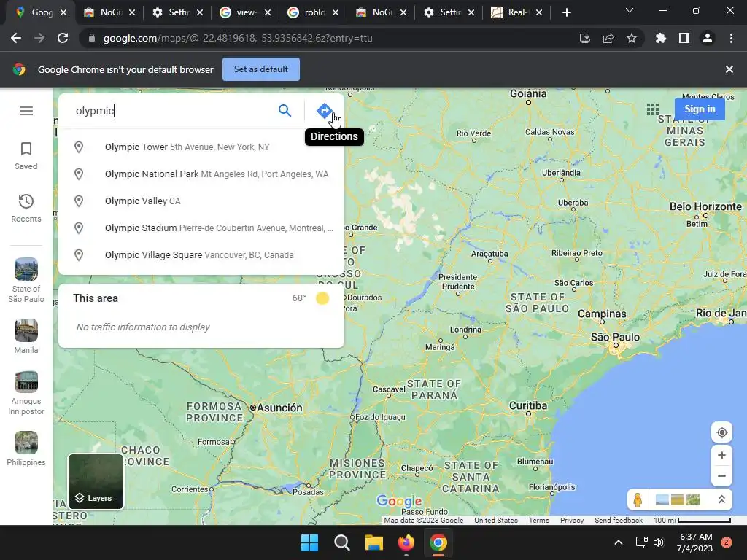This screenshot has width=747, height=560.
Task: Click the blue search magnifier icon
Action: (285, 111)
